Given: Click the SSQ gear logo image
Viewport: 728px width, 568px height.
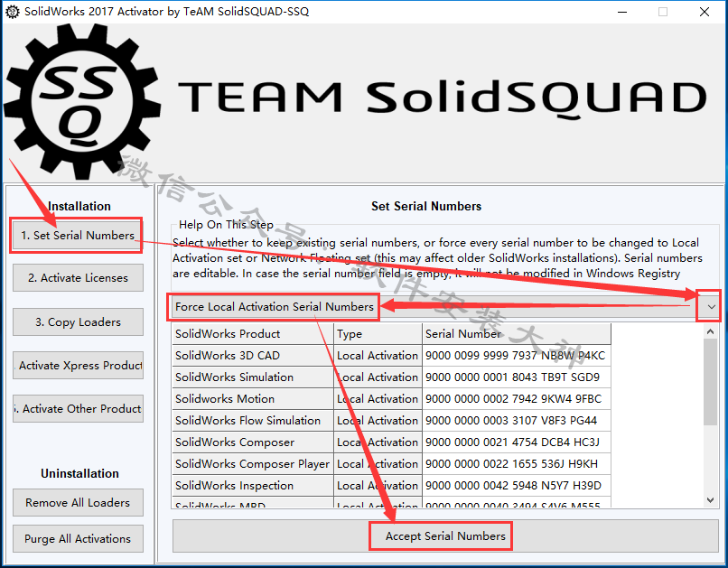Looking at the screenshot, I should 82,101.
